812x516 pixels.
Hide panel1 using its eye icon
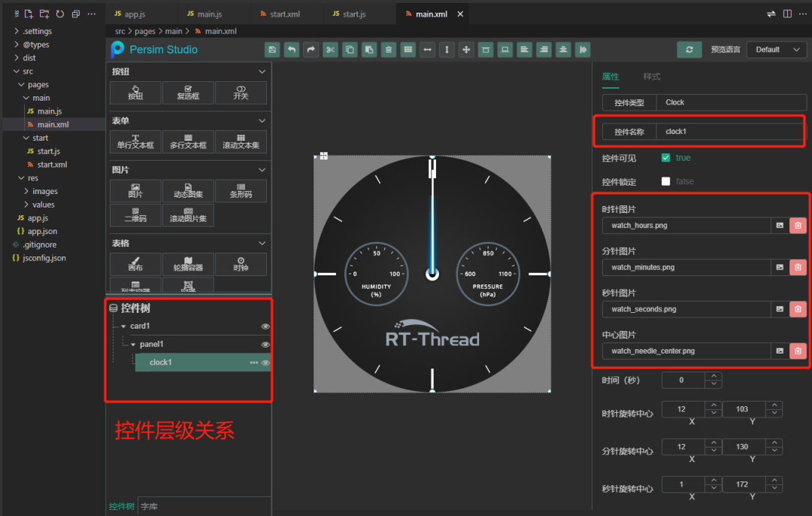pyautogui.click(x=265, y=345)
